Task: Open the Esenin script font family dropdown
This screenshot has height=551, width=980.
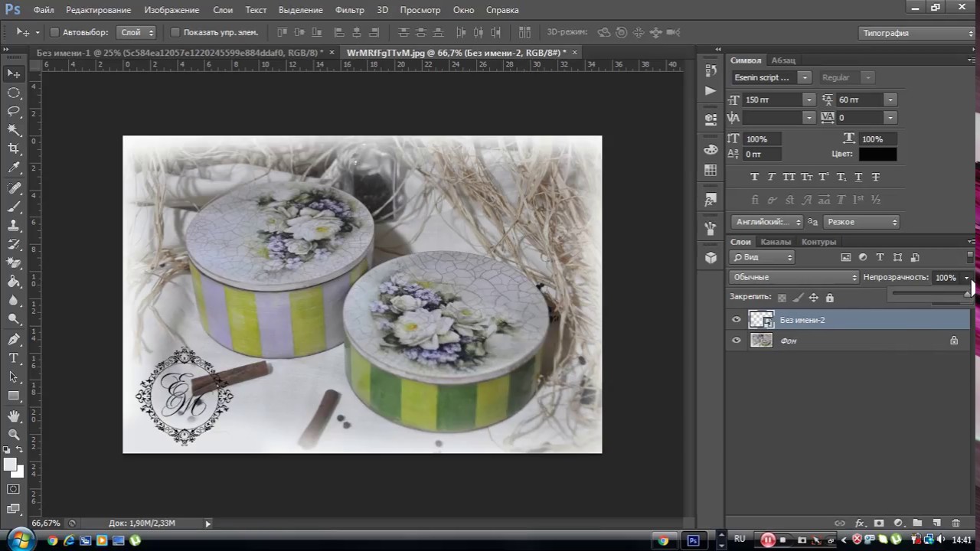Action: point(770,77)
